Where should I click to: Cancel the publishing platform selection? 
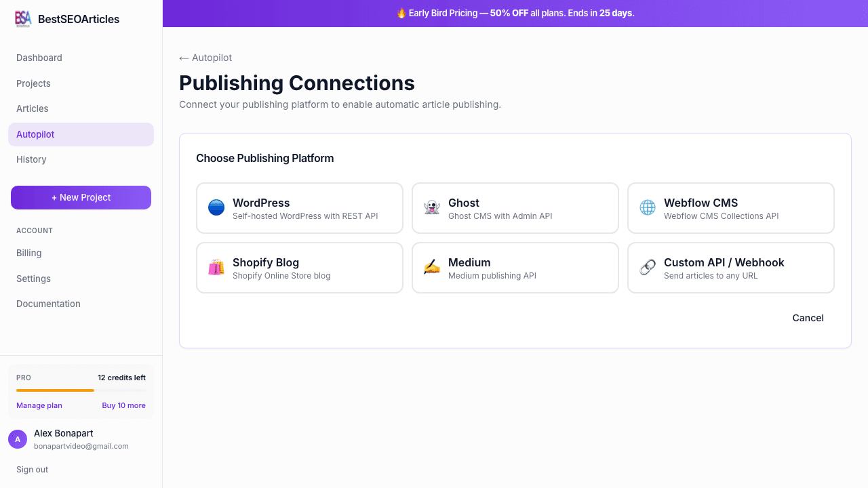pyautogui.click(x=808, y=318)
